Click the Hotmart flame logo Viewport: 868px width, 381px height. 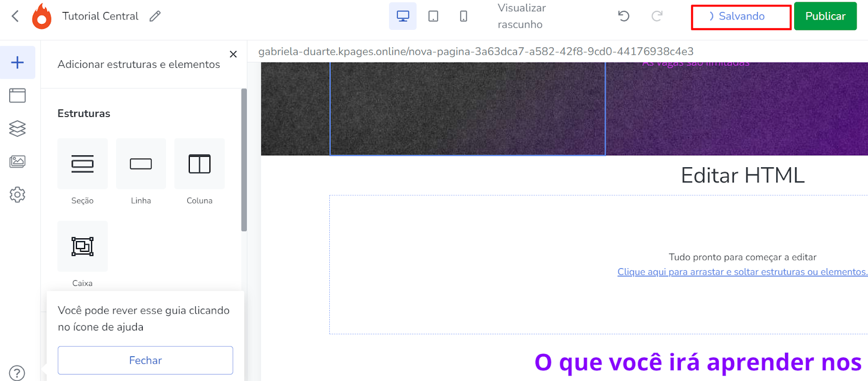pos(42,16)
